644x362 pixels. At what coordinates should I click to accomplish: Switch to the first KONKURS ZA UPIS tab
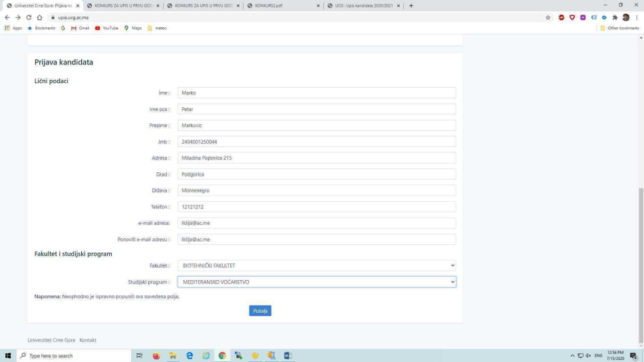coord(122,6)
